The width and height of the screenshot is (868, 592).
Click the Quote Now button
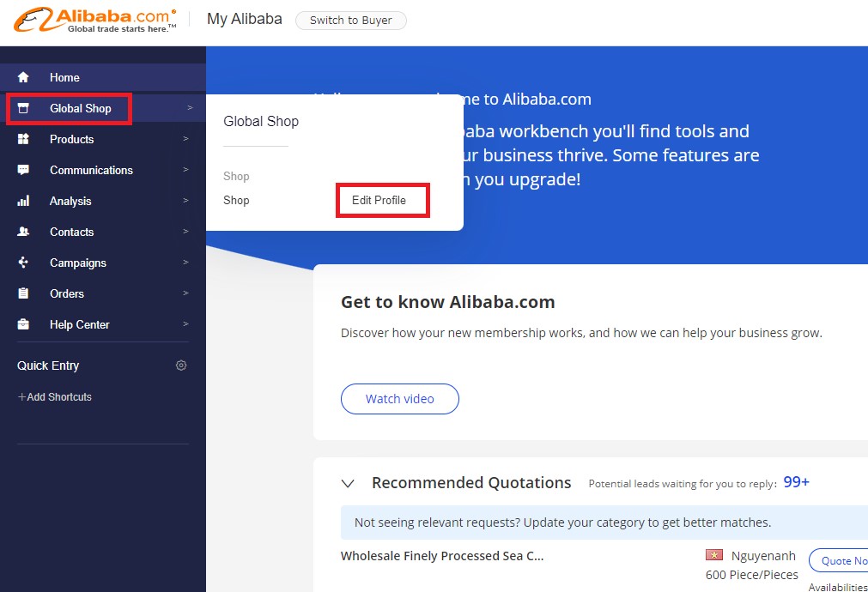[838, 560]
